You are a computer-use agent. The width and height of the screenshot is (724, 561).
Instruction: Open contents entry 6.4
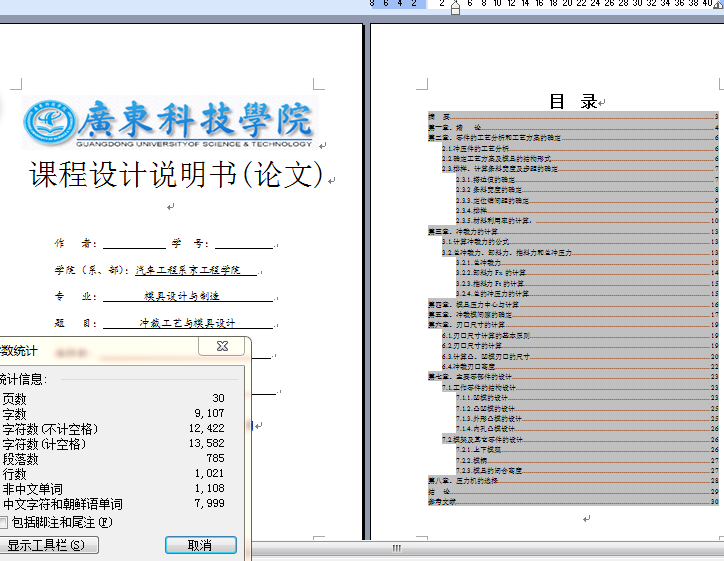click(x=580, y=367)
